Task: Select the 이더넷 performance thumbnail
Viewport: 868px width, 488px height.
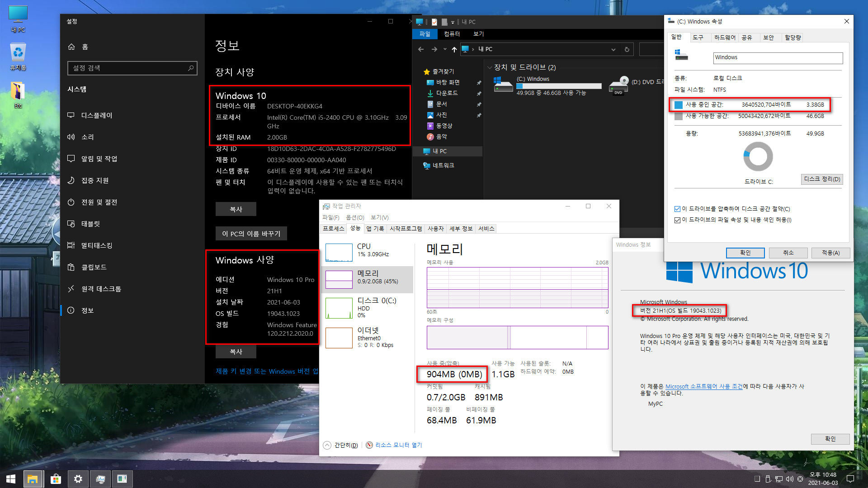Action: (339, 338)
